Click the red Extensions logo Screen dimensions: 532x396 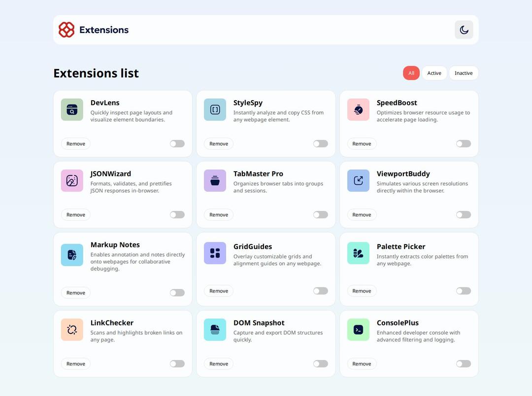pyautogui.click(x=66, y=30)
